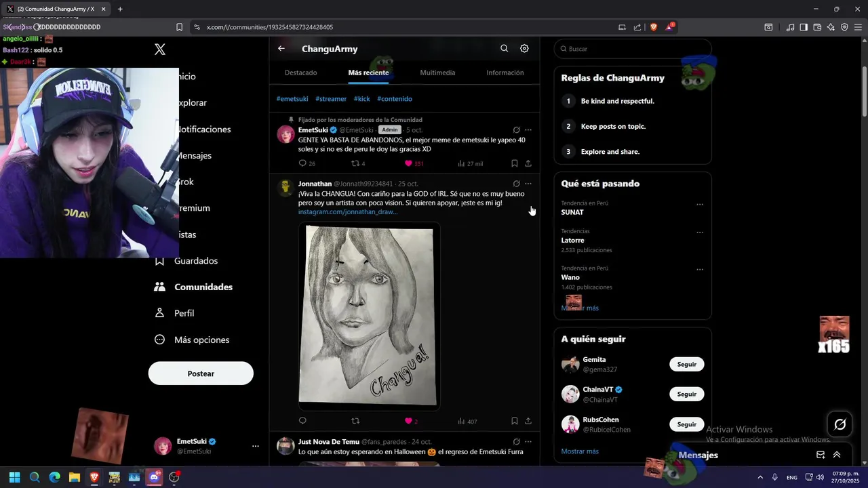Filter by #kick hashtag
The image size is (868, 488).
tap(362, 99)
